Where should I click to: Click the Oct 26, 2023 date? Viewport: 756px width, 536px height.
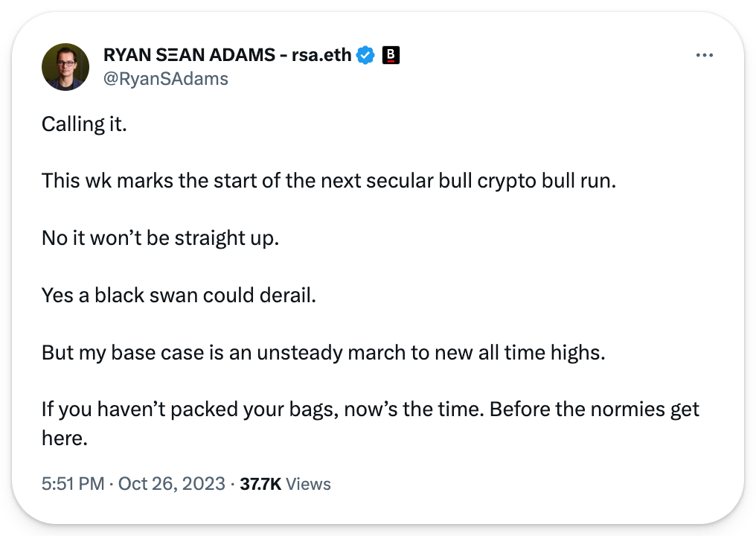click(172, 483)
